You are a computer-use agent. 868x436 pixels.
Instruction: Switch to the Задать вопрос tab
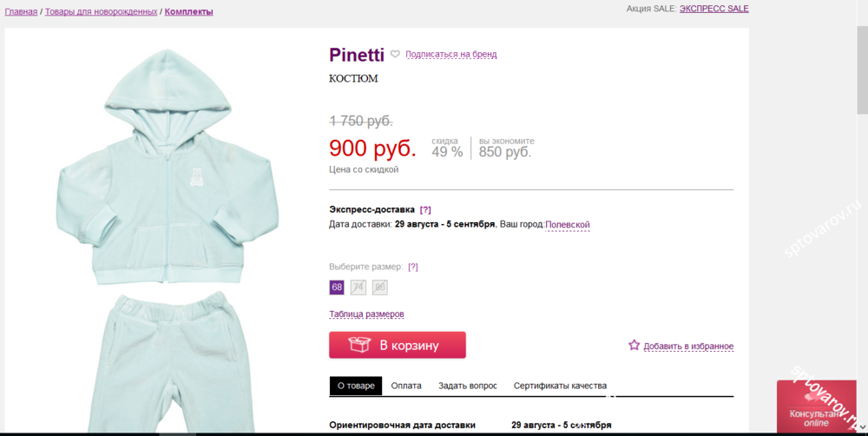(468, 386)
